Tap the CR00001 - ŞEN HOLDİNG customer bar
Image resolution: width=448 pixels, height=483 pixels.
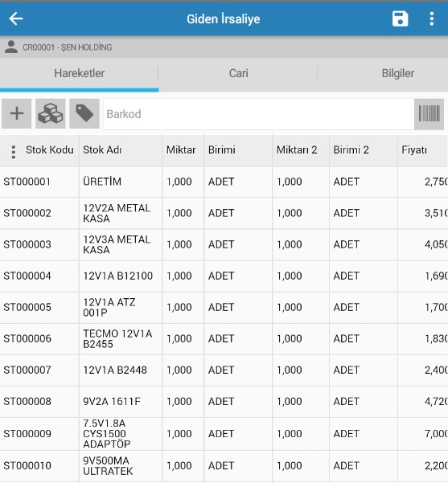pyautogui.click(x=224, y=47)
